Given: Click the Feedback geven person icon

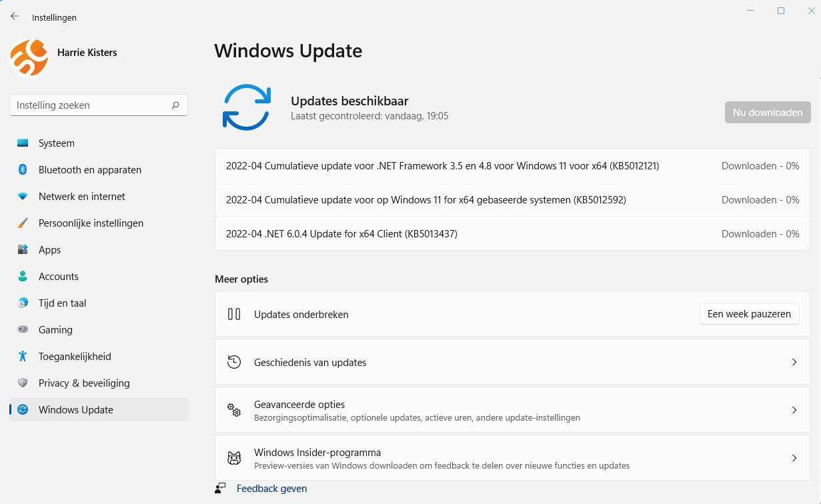Looking at the screenshot, I should pos(221,489).
